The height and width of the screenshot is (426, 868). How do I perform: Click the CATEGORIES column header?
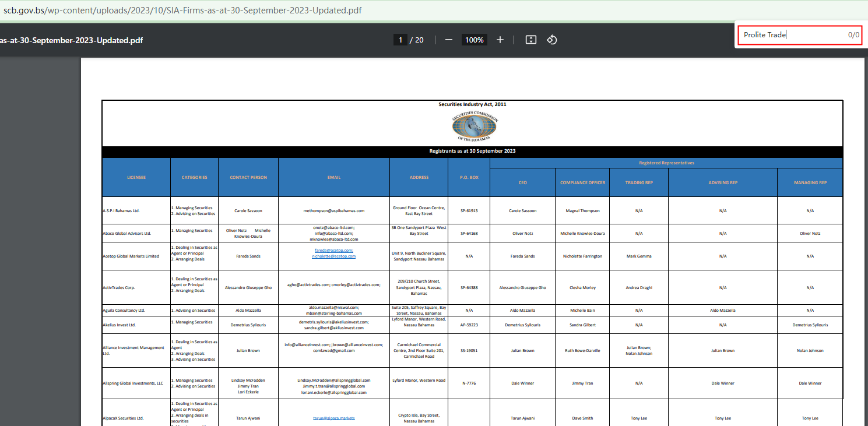coord(194,177)
